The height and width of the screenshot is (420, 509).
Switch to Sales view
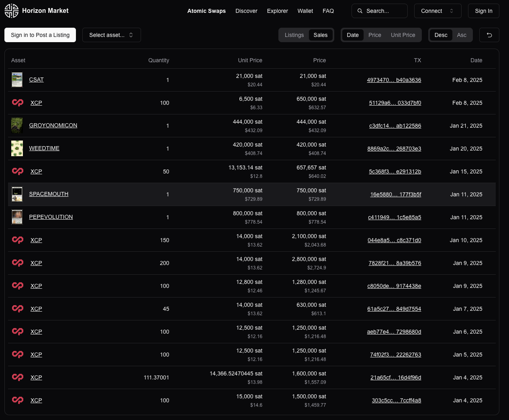pos(321,35)
